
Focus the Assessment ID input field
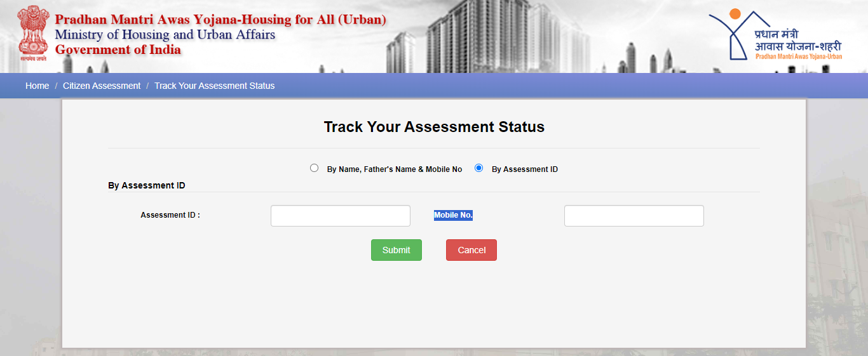click(x=341, y=216)
